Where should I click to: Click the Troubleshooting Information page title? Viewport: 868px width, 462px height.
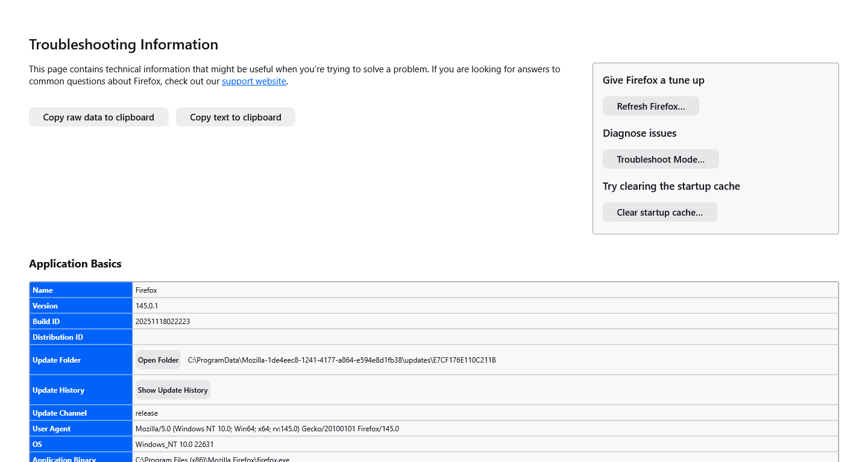(124, 45)
